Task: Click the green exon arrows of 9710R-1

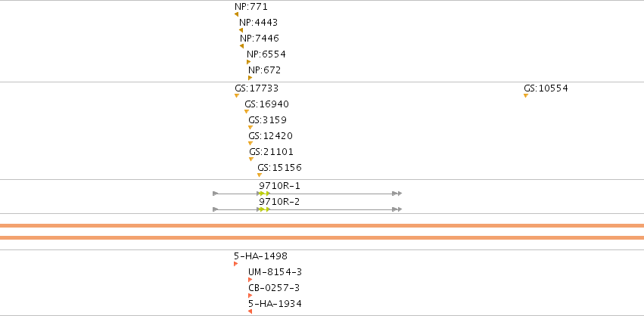Action: [x=265, y=194]
